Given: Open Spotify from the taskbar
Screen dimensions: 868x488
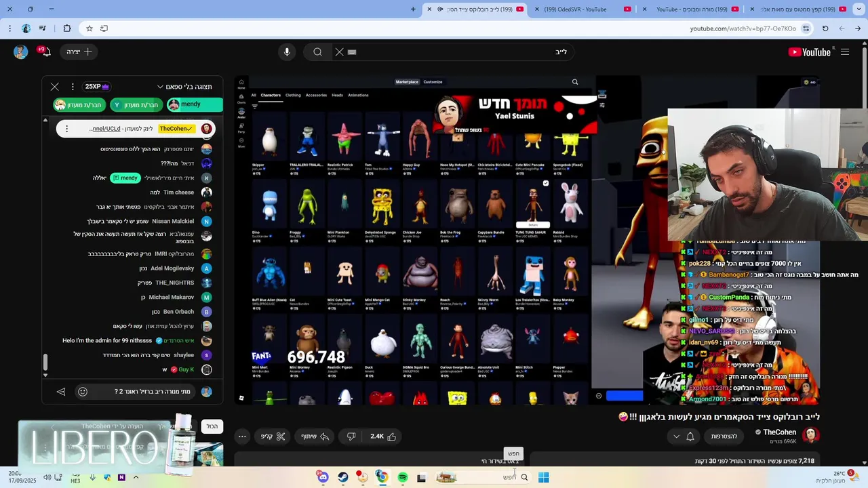Looking at the screenshot, I should point(403,477).
